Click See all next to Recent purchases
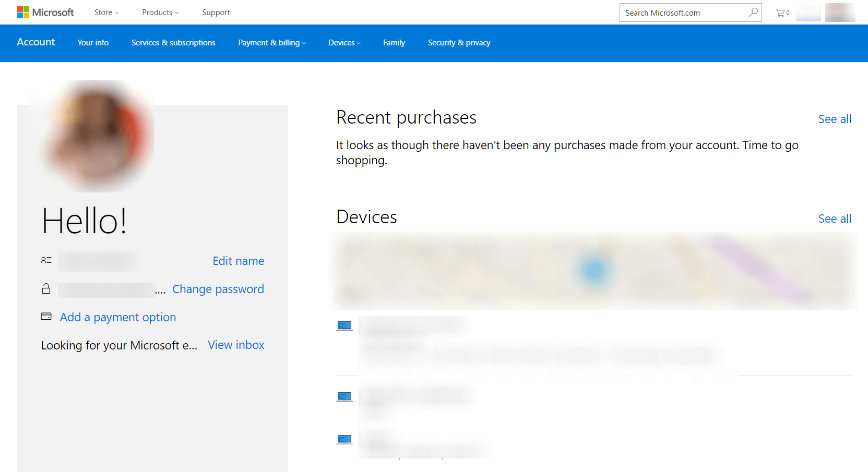 coord(835,119)
